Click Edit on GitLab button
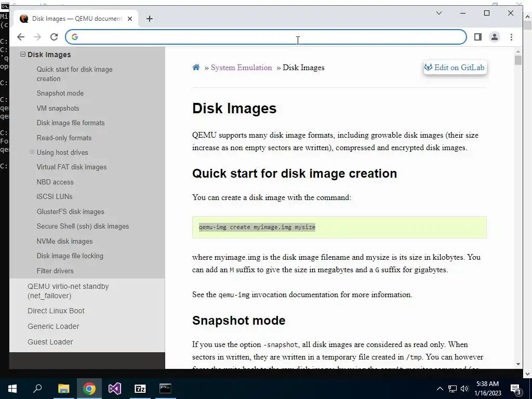Viewport: 532px width, 399px height. coord(455,68)
